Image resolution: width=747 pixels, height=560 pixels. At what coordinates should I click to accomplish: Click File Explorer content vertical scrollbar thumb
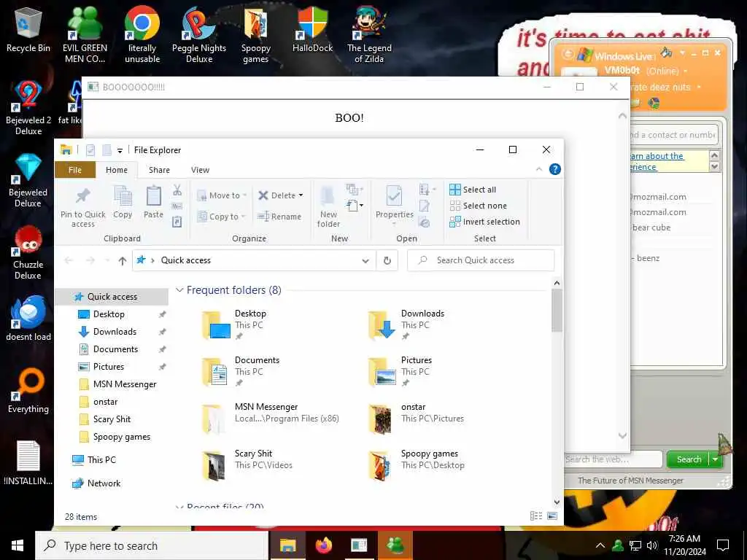557,310
